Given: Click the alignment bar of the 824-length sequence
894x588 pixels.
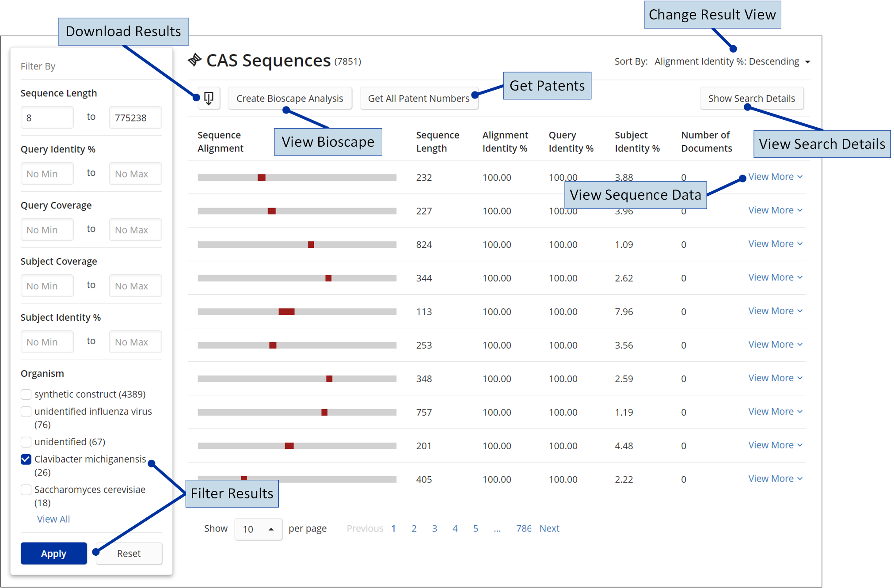Looking at the screenshot, I should pyautogui.click(x=297, y=244).
